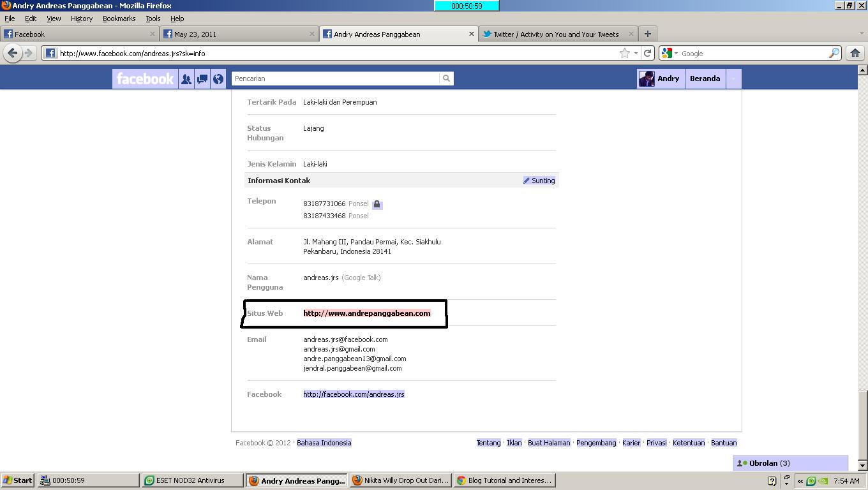Open Facebook friend requests icon
The image size is (868, 490).
(x=186, y=79)
